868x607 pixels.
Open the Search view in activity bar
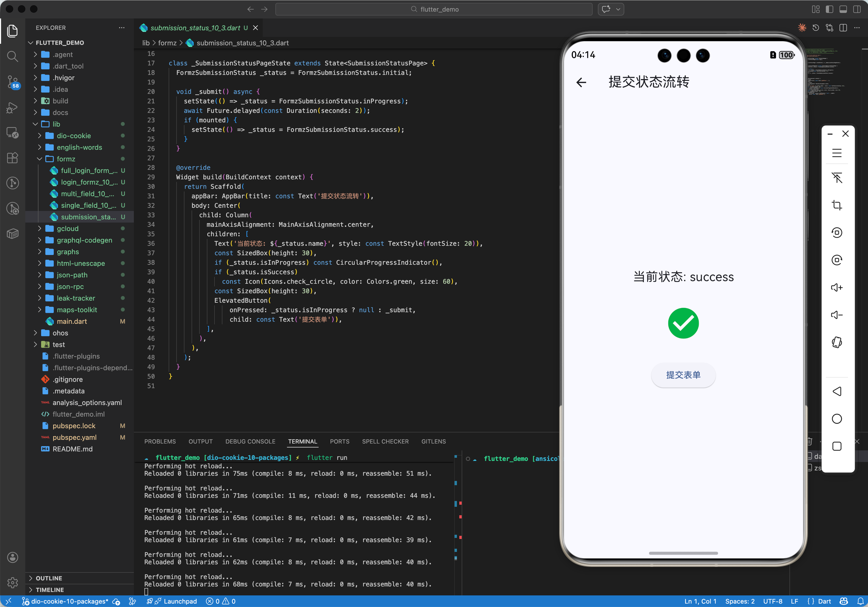pos(12,56)
